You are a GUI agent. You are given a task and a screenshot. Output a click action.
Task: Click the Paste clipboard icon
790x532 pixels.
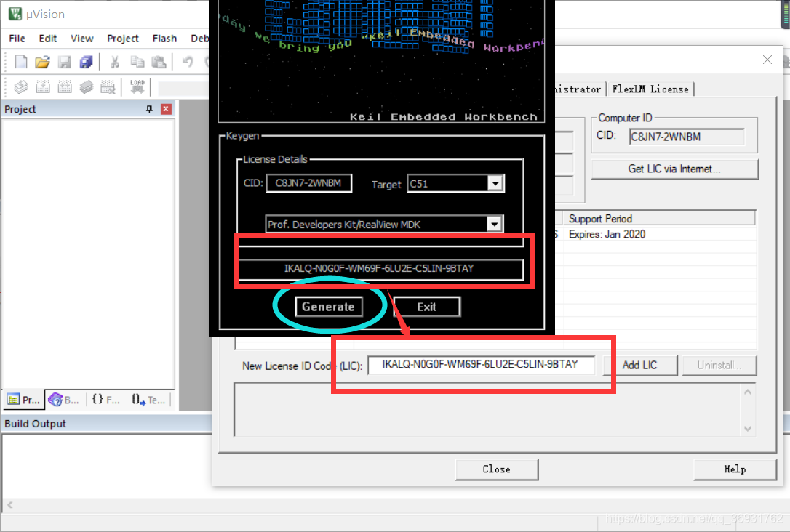(159, 62)
